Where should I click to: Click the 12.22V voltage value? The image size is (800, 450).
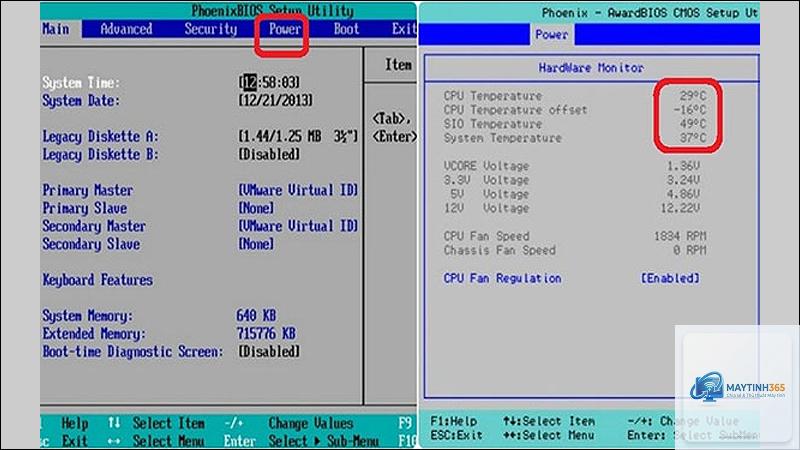pyautogui.click(x=680, y=209)
